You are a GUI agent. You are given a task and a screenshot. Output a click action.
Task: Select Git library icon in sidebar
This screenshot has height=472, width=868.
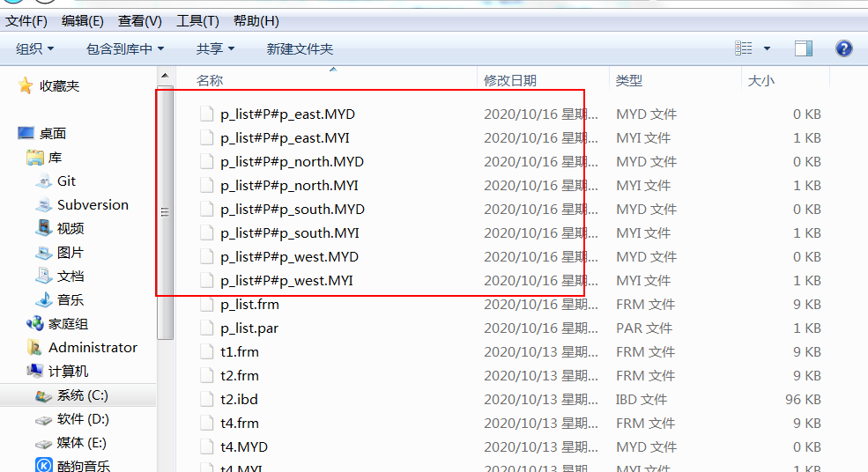click(43, 181)
